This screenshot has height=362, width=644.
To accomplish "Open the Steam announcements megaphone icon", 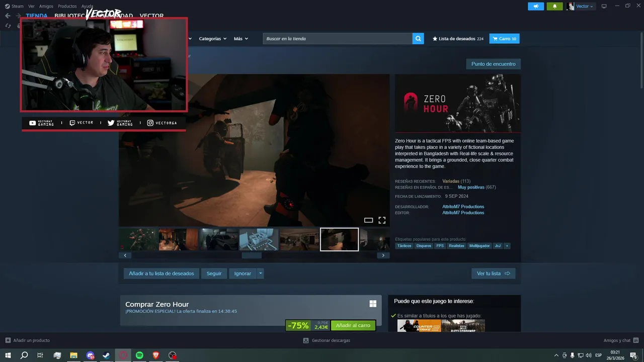I will [x=536, y=6].
